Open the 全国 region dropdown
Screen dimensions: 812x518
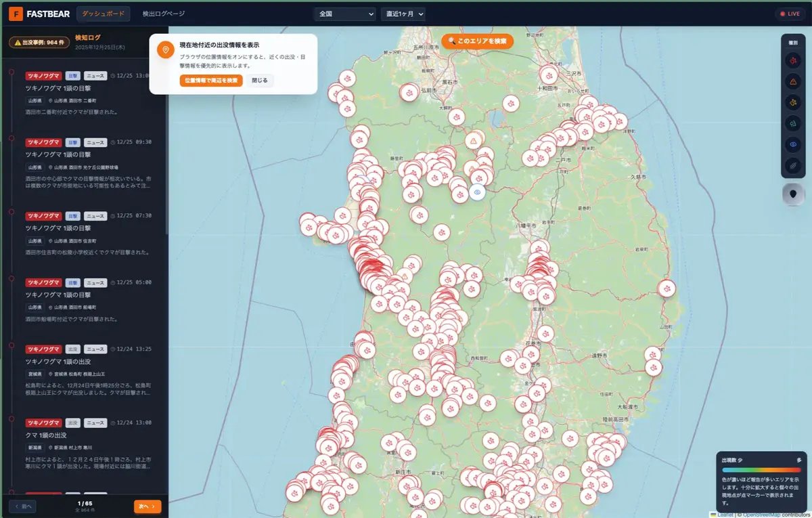(344, 14)
